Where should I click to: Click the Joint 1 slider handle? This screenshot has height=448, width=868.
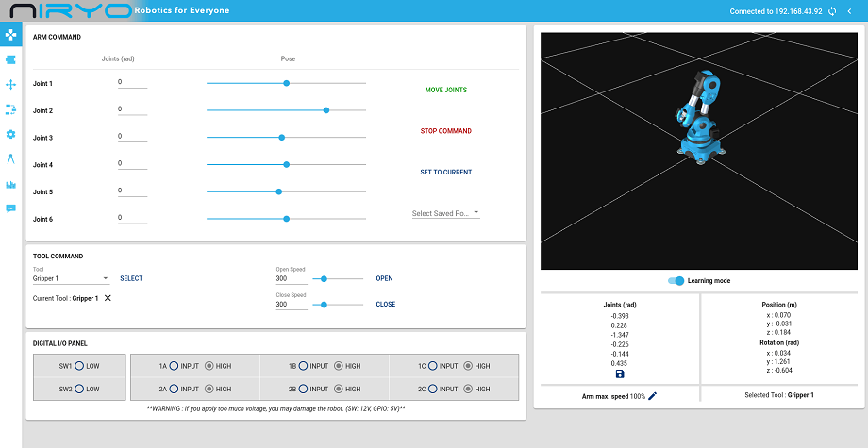tap(286, 83)
